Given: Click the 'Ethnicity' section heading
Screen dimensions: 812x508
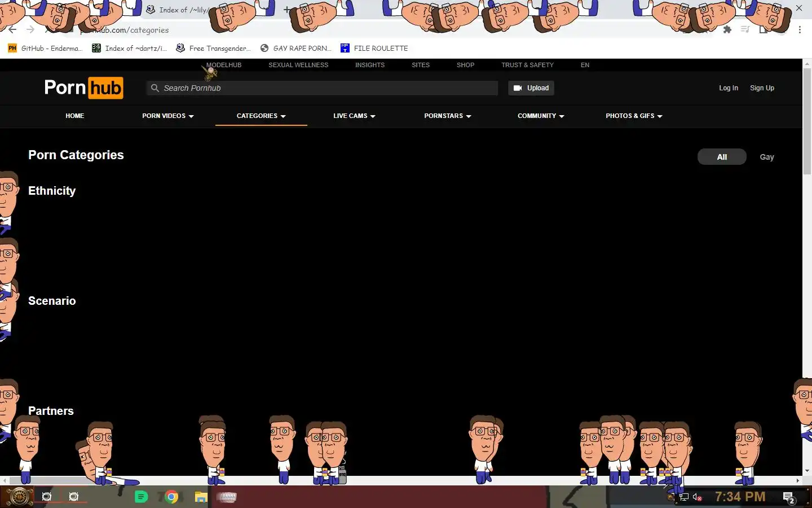Looking at the screenshot, I should [52, 191].
